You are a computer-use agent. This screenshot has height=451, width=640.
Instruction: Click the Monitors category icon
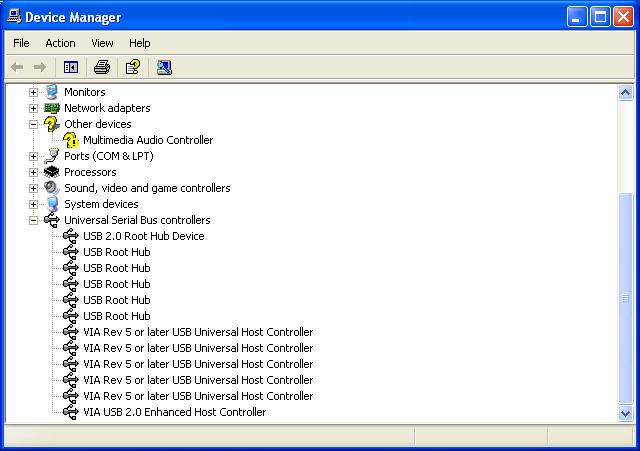pos(52,92)
